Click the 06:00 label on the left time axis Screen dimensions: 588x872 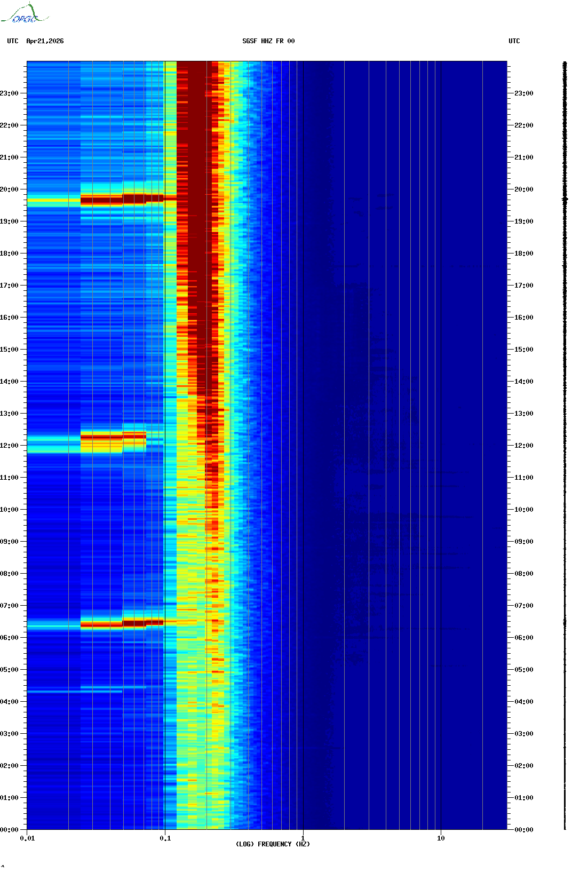(9, 638)
